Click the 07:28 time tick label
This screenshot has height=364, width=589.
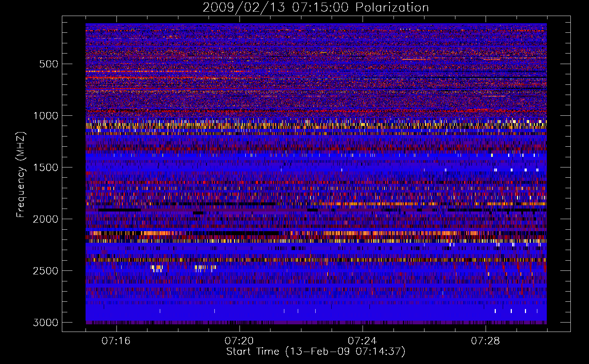point(485,341)
